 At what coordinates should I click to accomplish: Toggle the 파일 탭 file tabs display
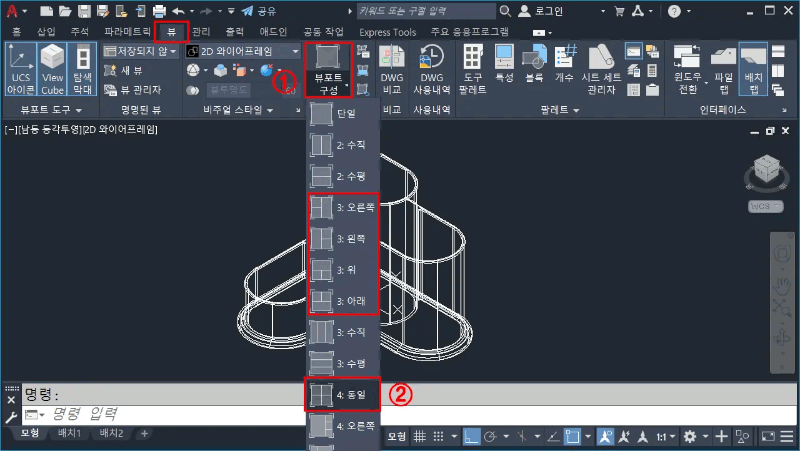click(x=717, y=69)
